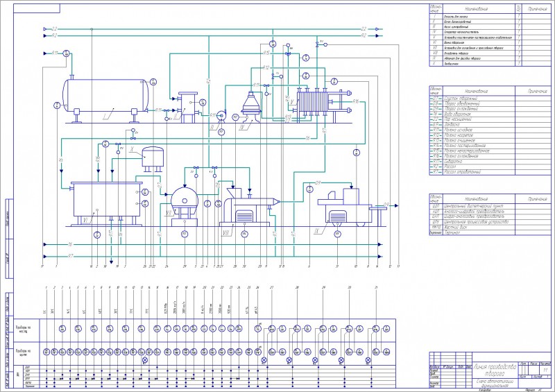
Task: Select pipeline legend entry 'Молоко исходное'
Action: pos(490,130)
